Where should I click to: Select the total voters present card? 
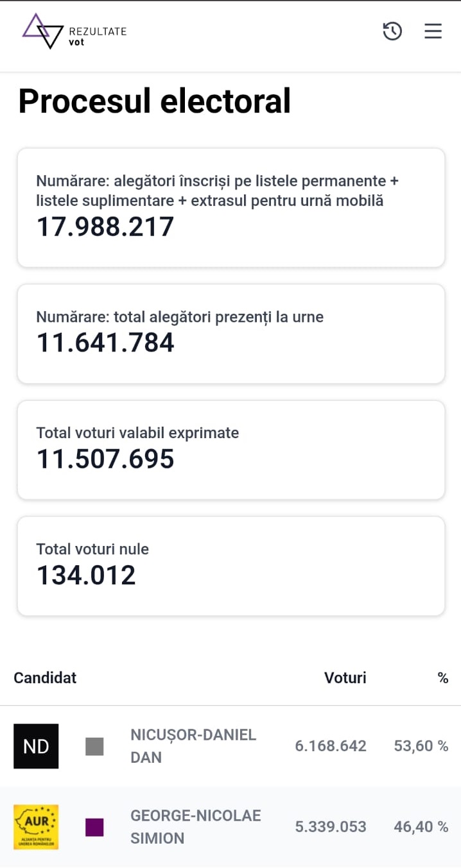pyautogui.click(x=231, y=334)
